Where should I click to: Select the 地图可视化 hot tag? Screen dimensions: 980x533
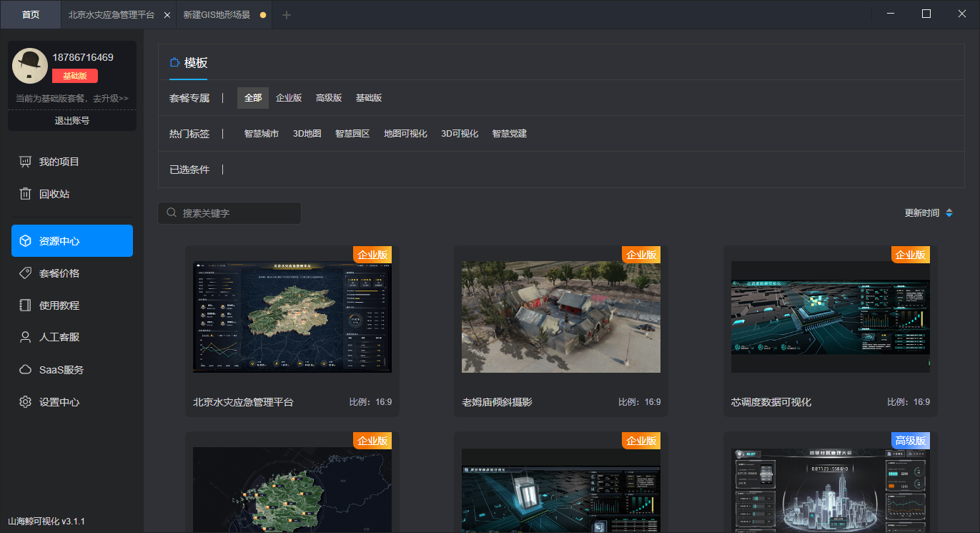pyautogui.click(x=405, y=134)
